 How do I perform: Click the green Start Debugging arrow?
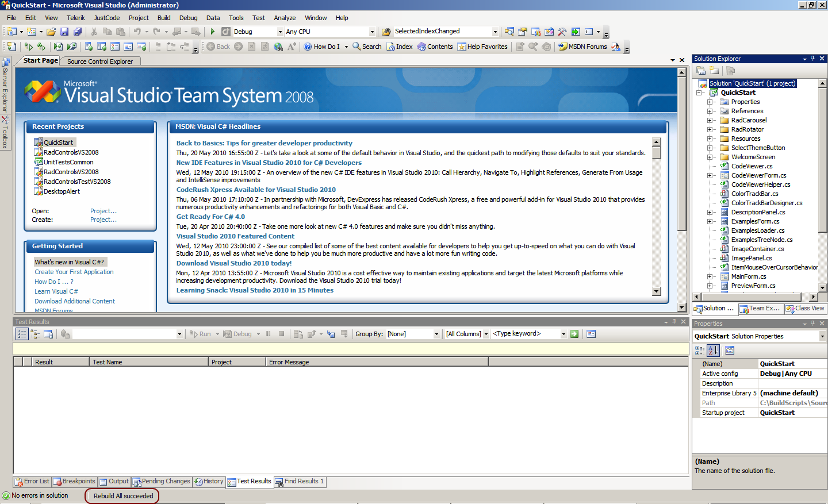pyautogui.click(x=213, y=32)
